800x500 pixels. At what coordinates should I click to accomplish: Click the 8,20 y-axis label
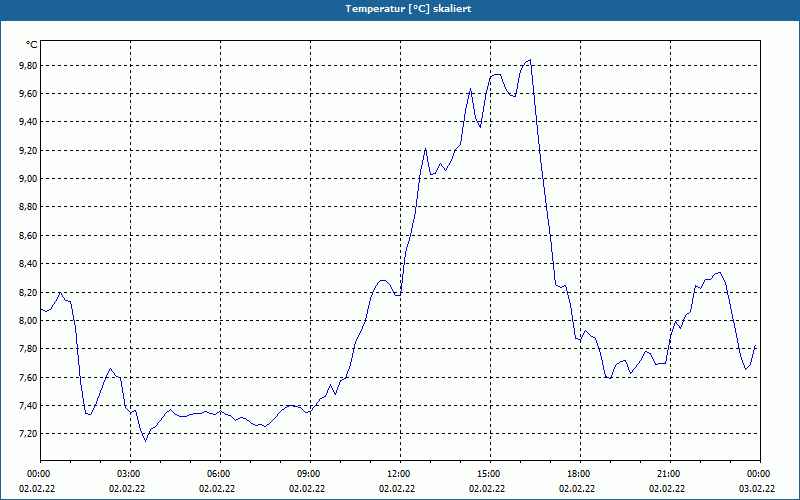28,292
